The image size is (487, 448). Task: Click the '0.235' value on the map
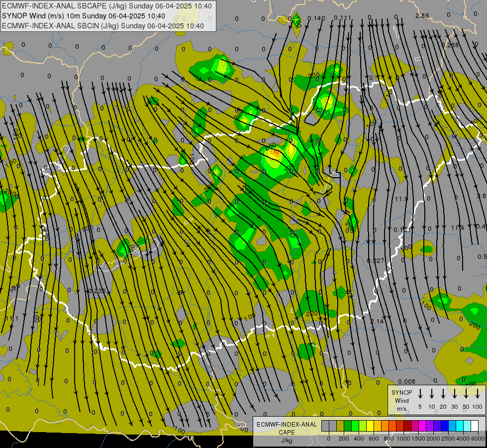point(97,291)
